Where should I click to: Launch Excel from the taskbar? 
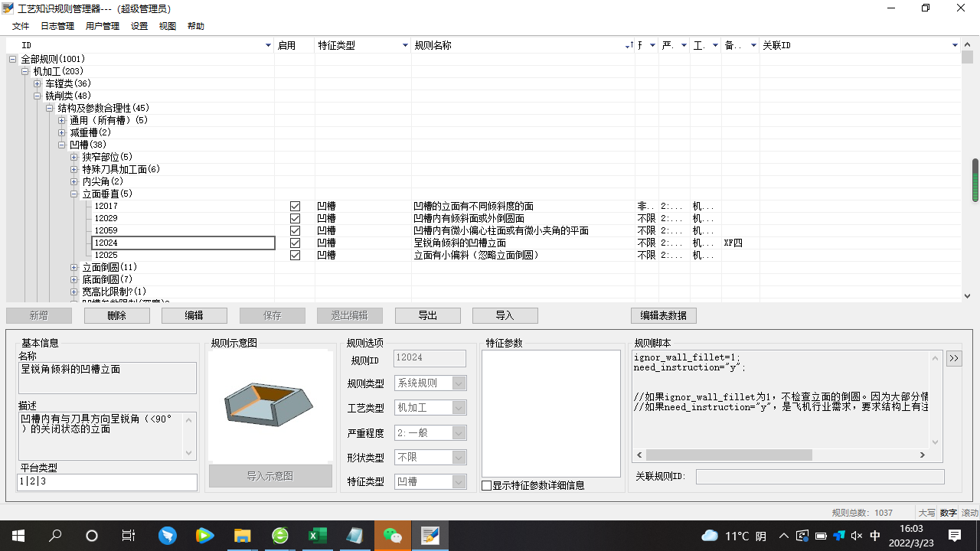[318, 536]
